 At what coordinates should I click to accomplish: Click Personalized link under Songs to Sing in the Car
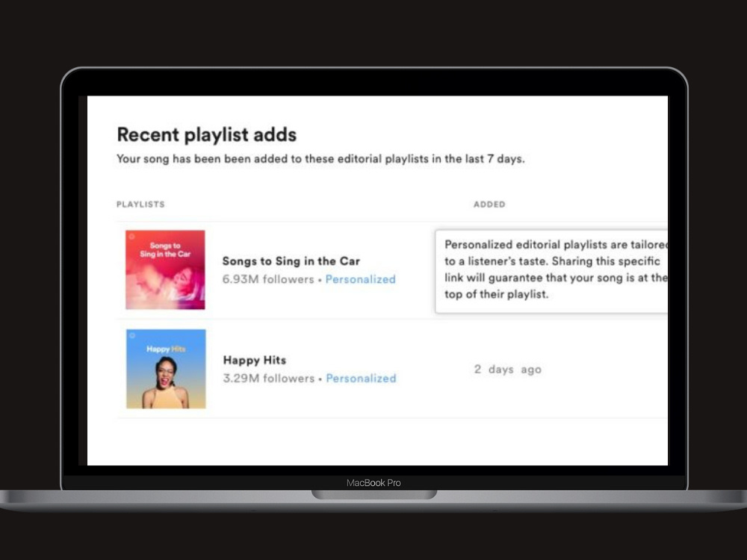coord(361,279)
